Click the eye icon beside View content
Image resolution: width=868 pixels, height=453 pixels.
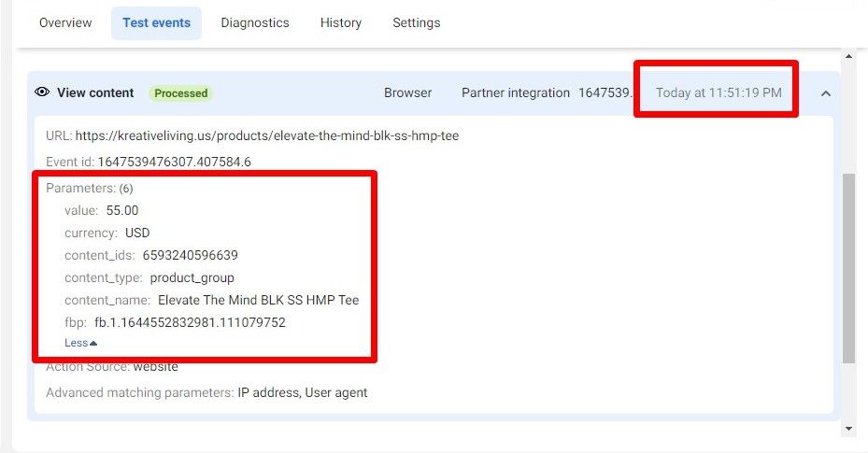click(42, 92)
